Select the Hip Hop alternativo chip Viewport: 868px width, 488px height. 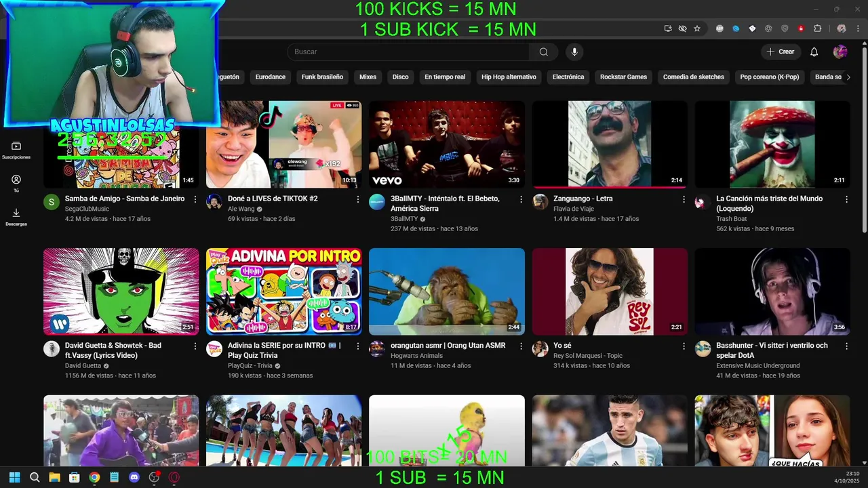[x=509, y=77]
